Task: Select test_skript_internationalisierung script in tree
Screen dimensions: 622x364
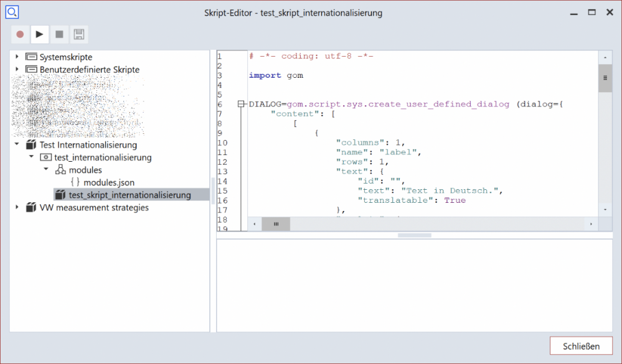Action: 130,195
